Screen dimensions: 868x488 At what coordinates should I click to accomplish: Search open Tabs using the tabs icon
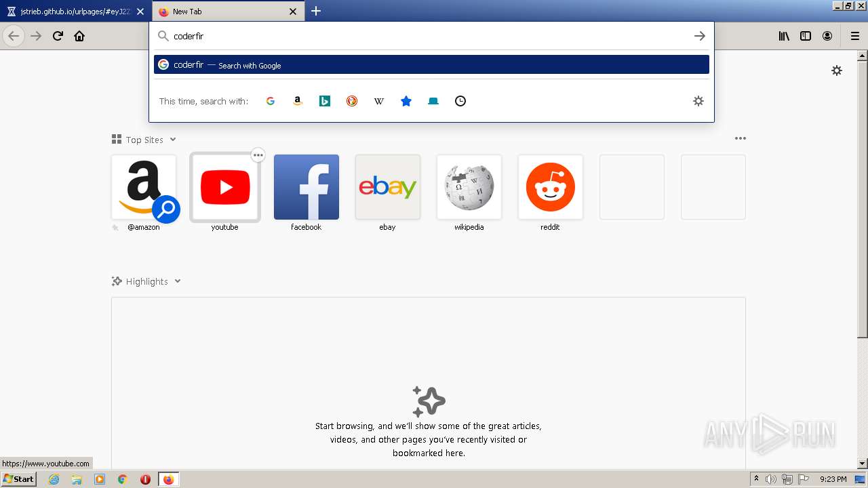pyautogui.click(x=433, y=101)
